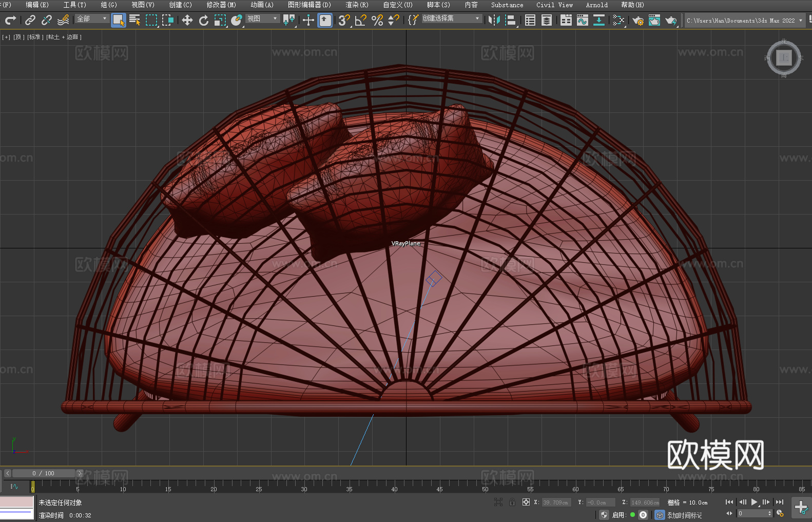
Task: Open the 创建选择集 named selection dropdown
Action: (452, 18)
